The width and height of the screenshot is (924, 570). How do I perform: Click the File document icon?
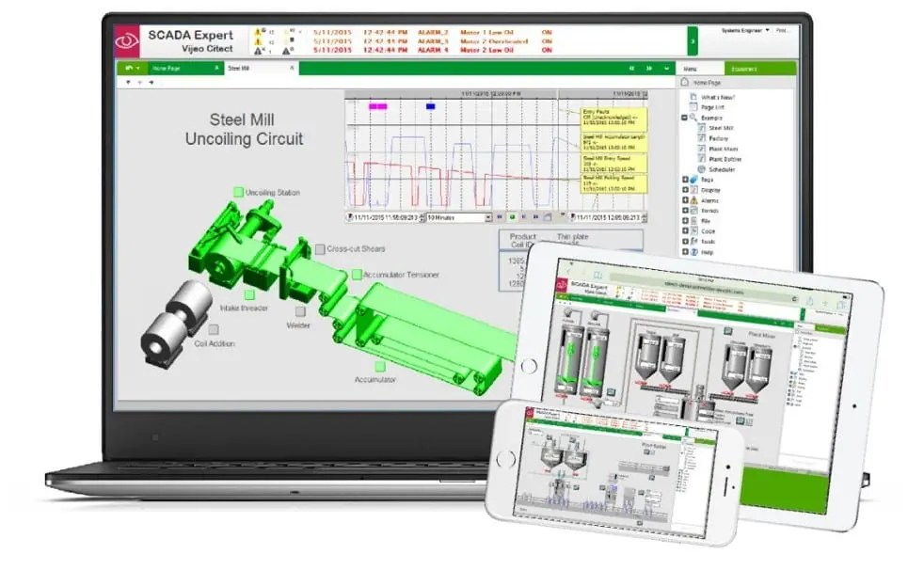click(x=694, y=221)
